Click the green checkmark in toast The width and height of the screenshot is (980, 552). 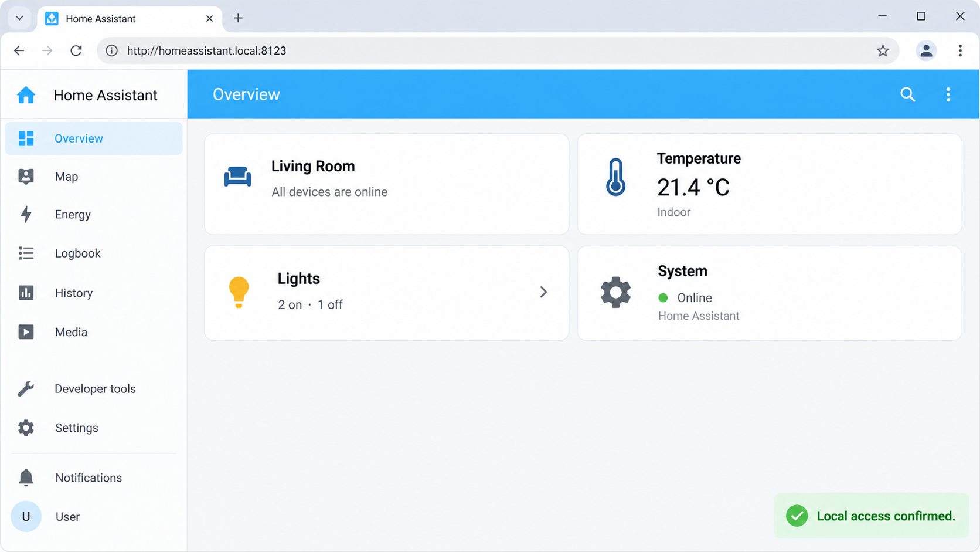(797, 516)
